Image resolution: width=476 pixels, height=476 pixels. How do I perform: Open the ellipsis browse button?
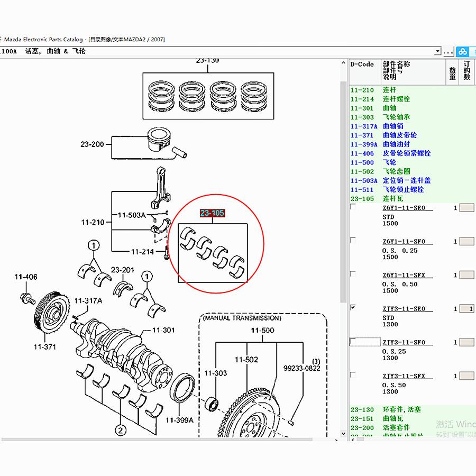pos(448,52)
